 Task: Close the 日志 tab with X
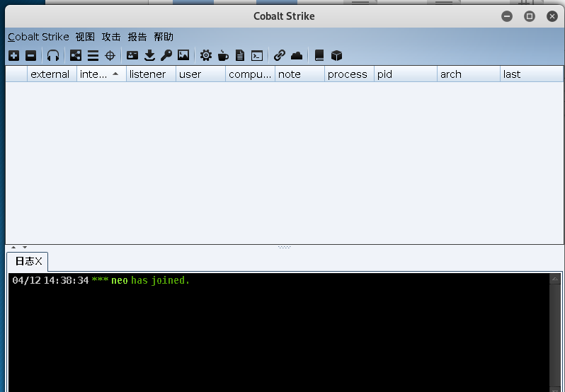point(38,261)
